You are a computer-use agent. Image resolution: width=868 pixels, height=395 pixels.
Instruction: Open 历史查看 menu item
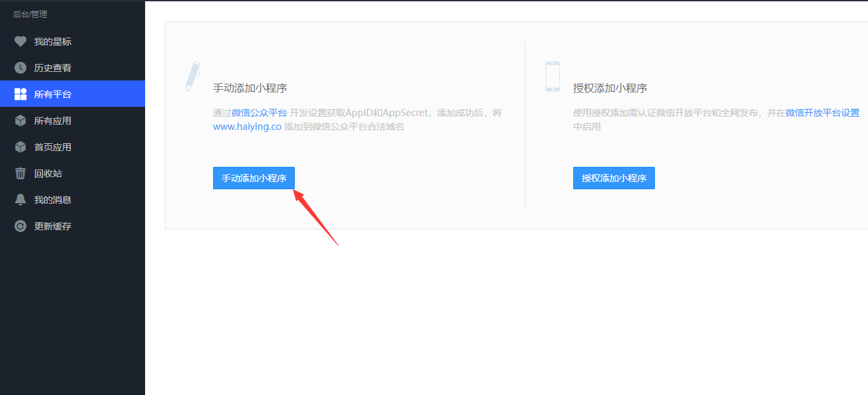click(73, 68)
